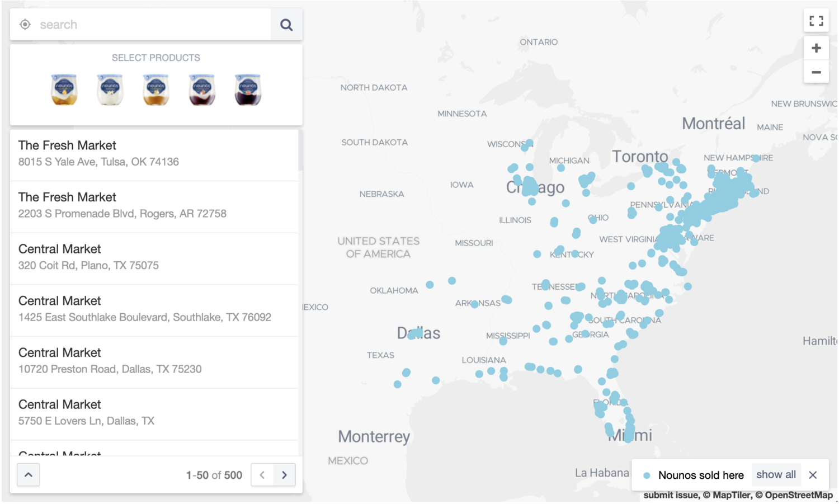Close the 'Nounos sold here' legend
This screenshot has height=504, width=839.
click(x=813, y=475)
